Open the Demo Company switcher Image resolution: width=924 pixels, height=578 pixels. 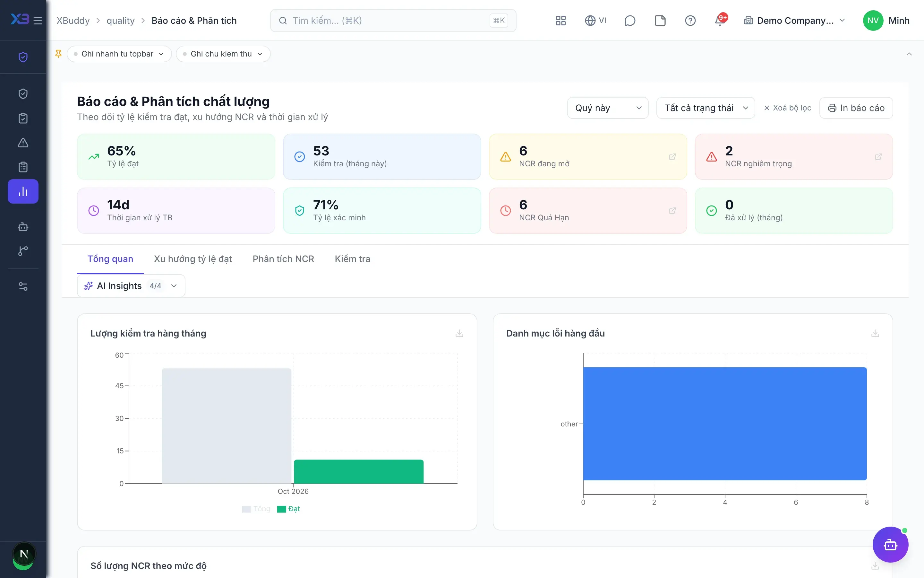coord(794,20)
